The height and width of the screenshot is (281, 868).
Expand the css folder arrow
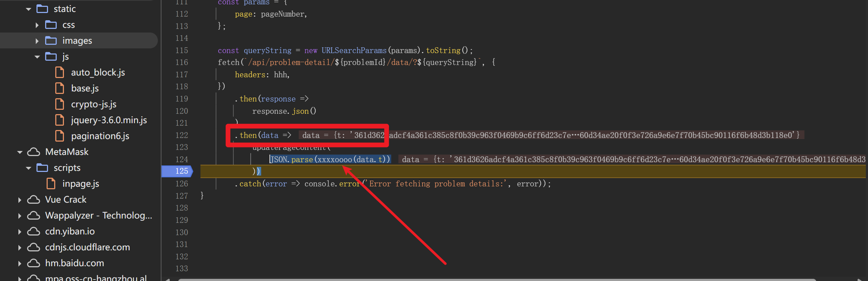pyautogui.click(x=37, y=25)
